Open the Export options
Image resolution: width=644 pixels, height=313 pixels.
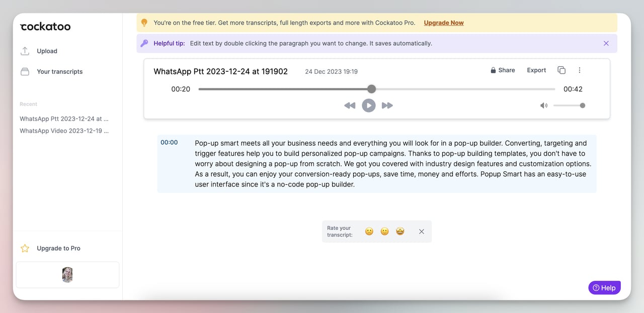(x=536, y=70)
